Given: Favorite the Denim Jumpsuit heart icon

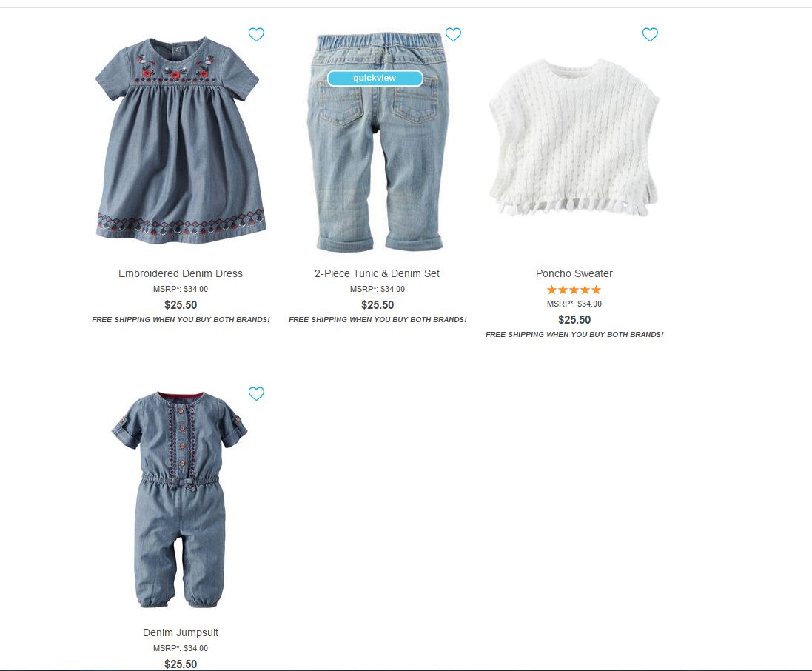Looking at the screenshot, I should (x=256, y=394).
